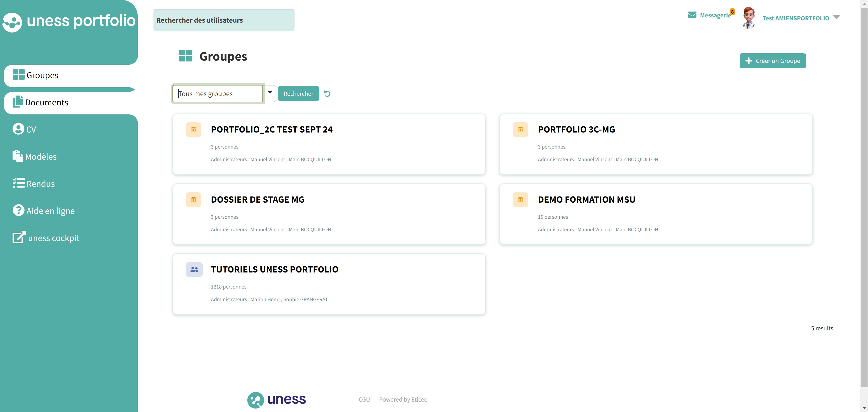Go to CV in the sidebar
The height and width of the screenshot is (412, 868).
31,130
